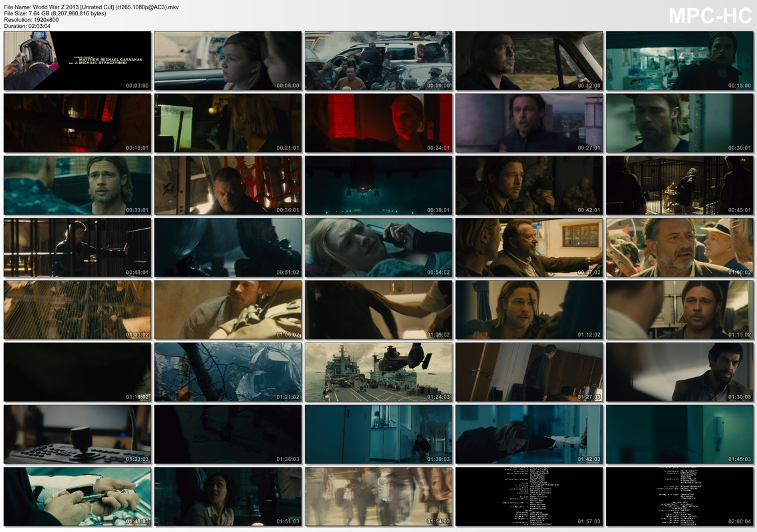Pick the thumbnail at 00:36:01
757x532 pixels.
[x=228, y=186]
